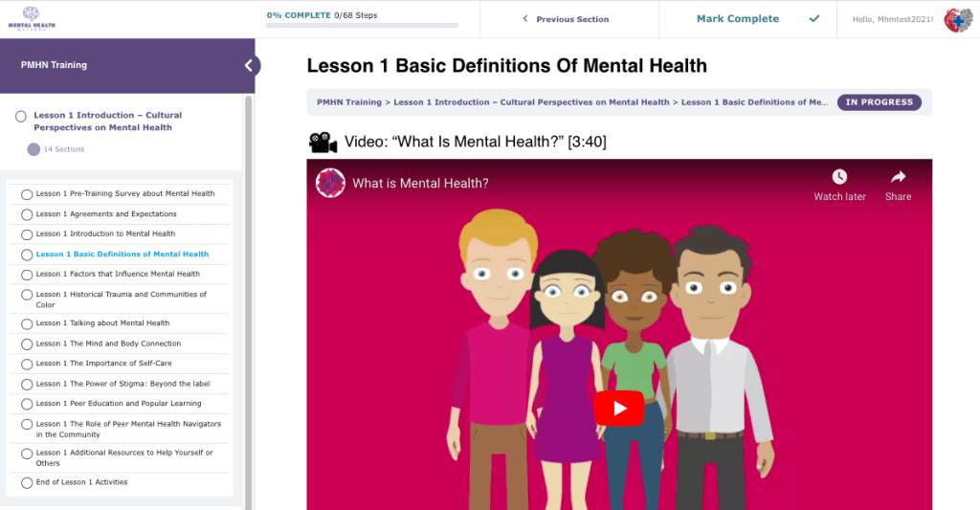Open the Lesson 1 Introduction section heading

coord(107,121)
